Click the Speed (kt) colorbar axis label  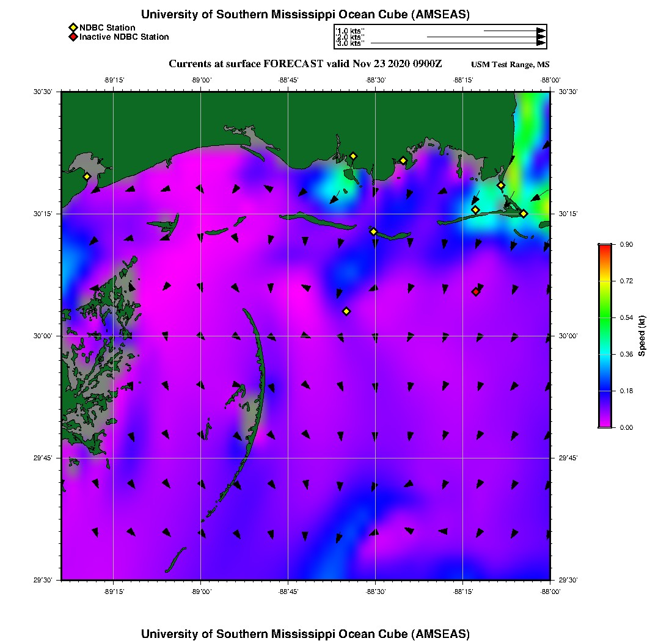point(642,336)
